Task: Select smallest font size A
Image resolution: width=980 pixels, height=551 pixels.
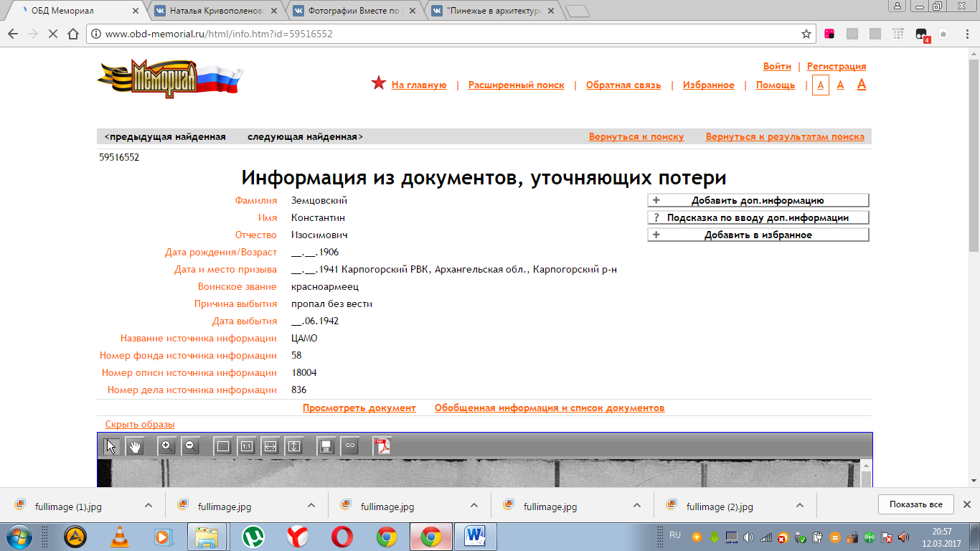Action: (821, 85)
